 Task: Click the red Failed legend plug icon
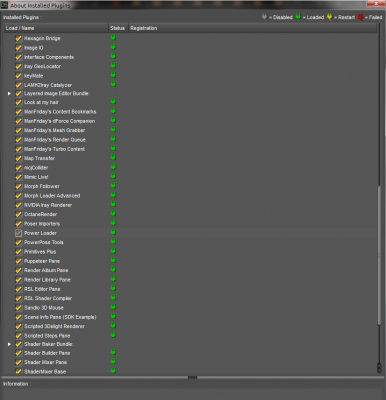pos(361,17)
